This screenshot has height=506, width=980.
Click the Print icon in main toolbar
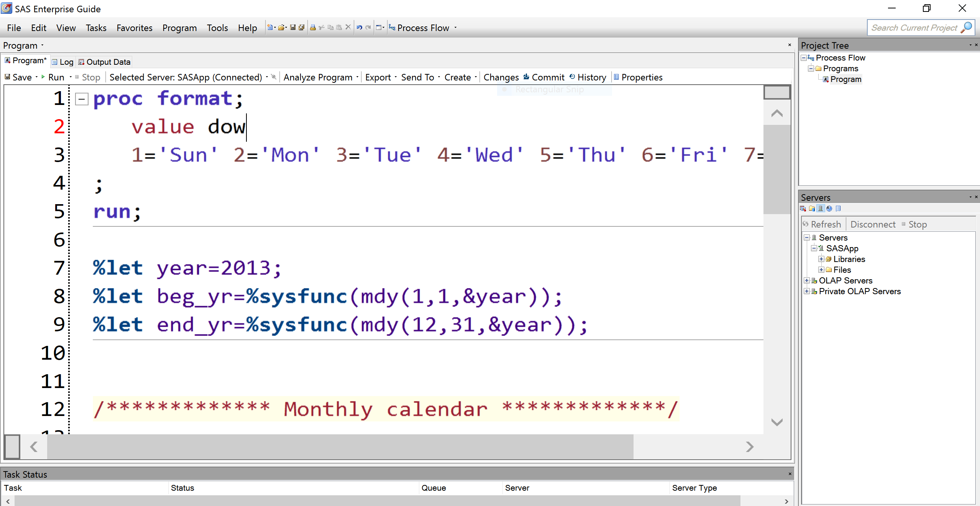[x=313, y=28]
